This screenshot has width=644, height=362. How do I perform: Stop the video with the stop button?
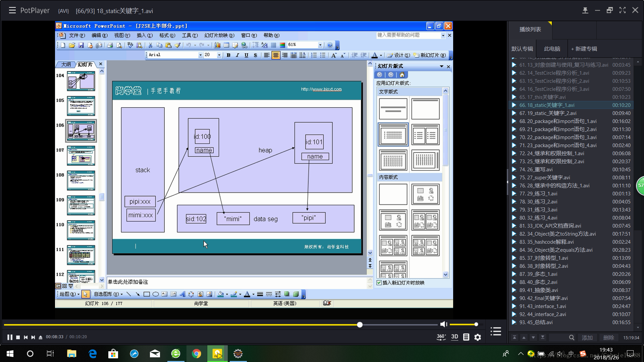[x=18, y=337]
